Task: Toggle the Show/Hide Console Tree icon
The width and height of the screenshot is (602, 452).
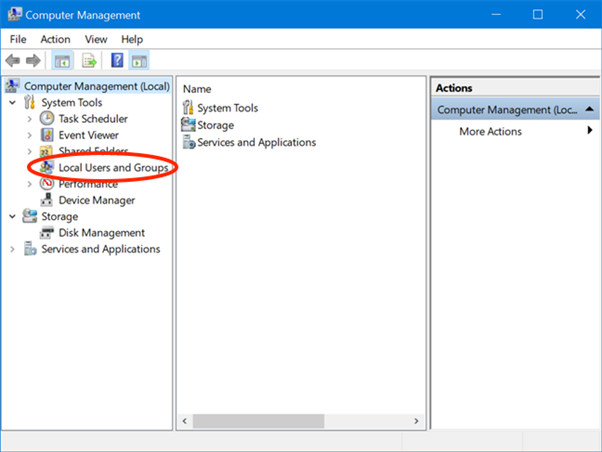Action: click(62, 60)
